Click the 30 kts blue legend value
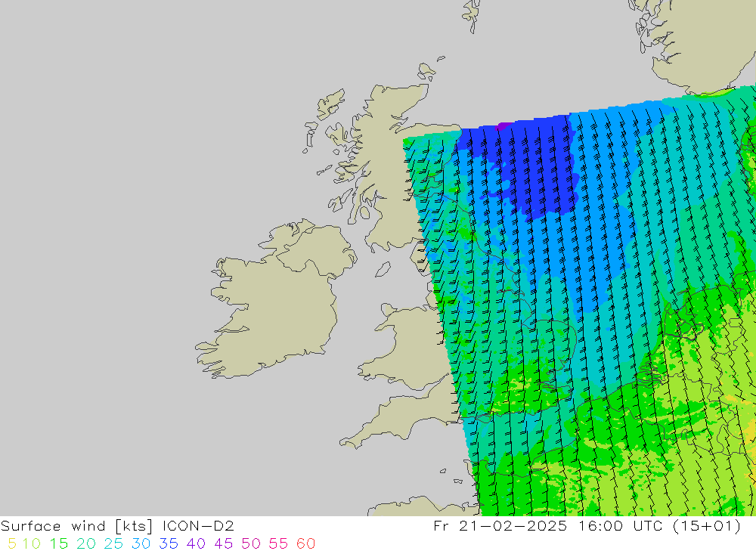The width and height of the screenshot is (756, 554). 141,543
